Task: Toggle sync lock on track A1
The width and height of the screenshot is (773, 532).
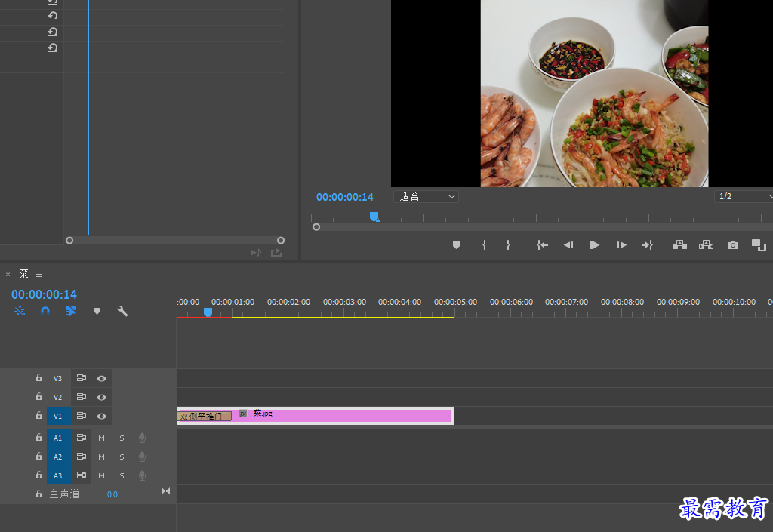Action: click(x=82, y=438)
